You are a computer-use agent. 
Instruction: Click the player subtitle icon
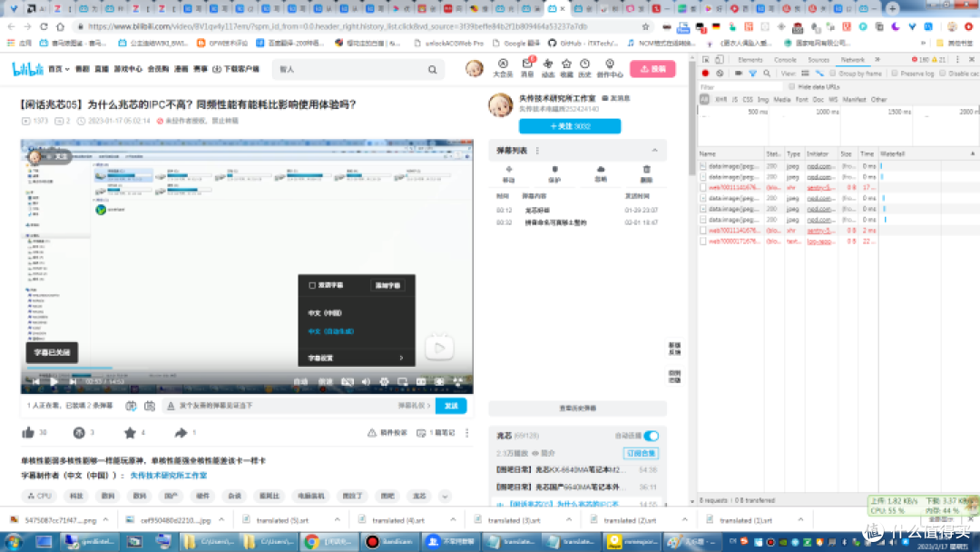(348, 381)
